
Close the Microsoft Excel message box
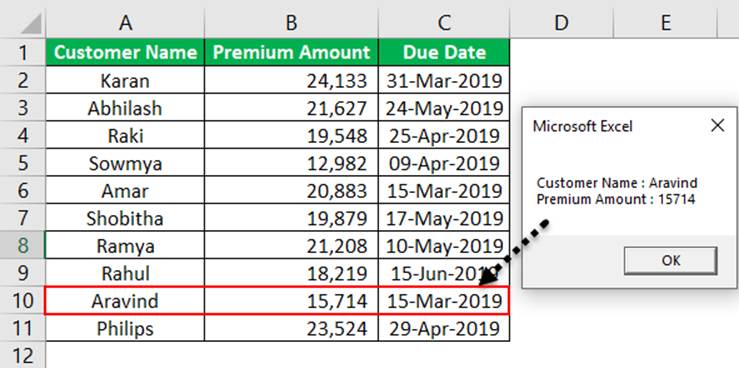pos(717,125)
